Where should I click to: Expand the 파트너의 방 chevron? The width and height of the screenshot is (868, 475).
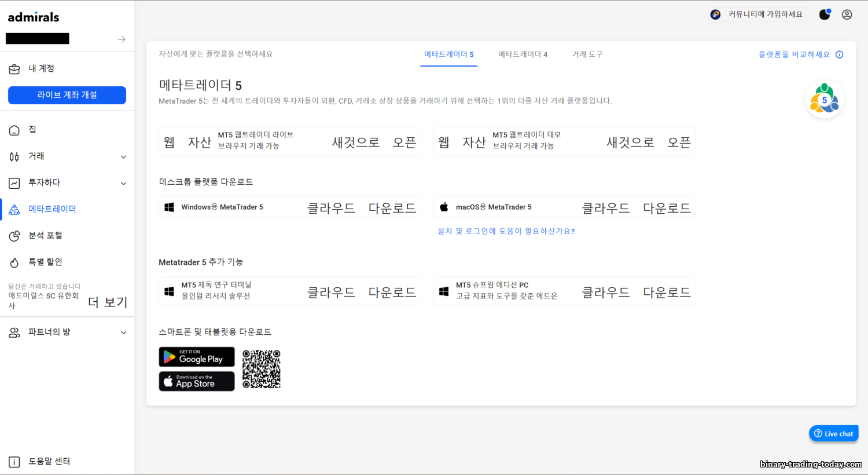pyautogui.click(x=123, y=332)
